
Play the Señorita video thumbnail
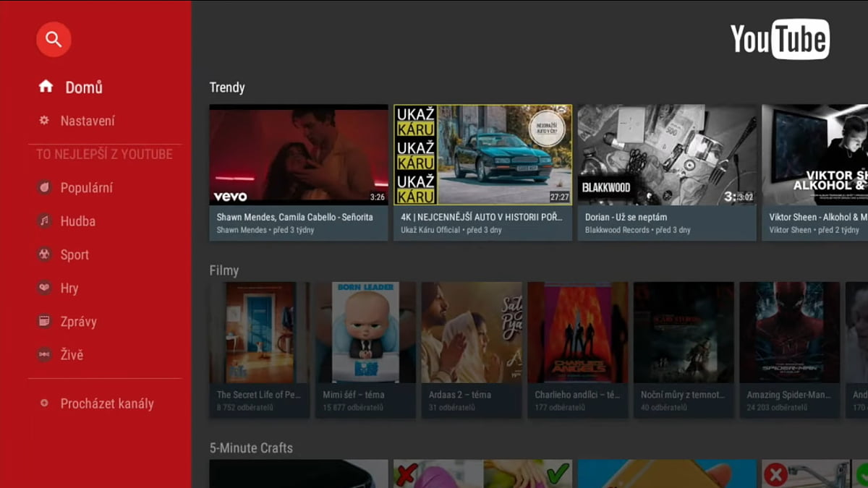click(299, 155)
